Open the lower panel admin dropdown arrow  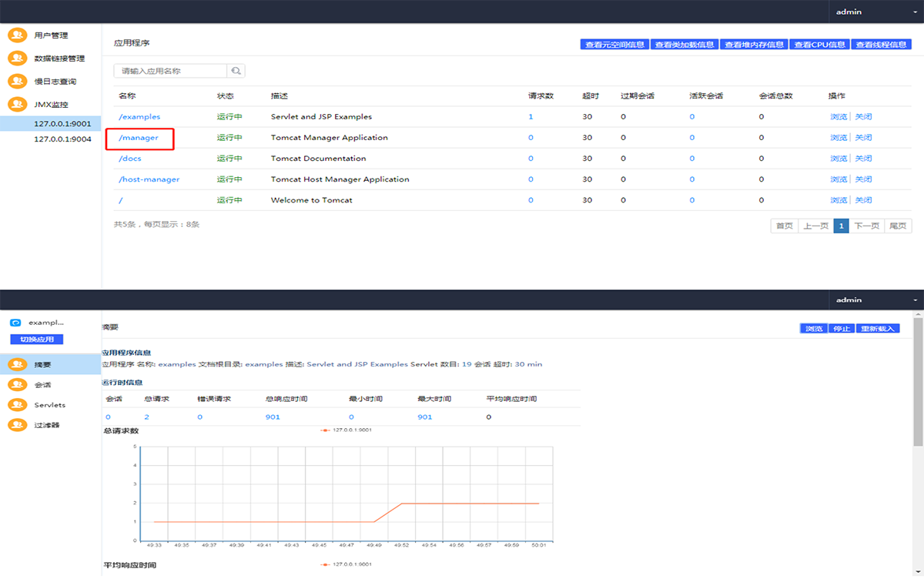pos(915,300)
